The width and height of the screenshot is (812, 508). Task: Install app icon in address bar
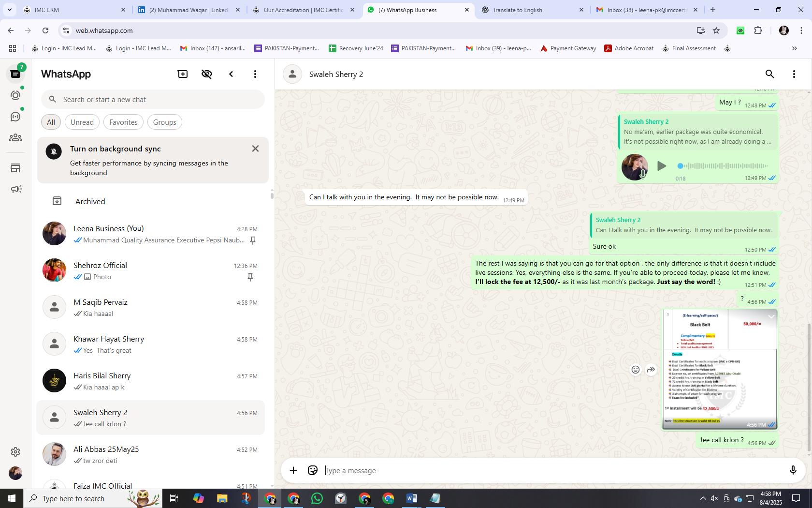pyautogui.click(x=700, y=30)
